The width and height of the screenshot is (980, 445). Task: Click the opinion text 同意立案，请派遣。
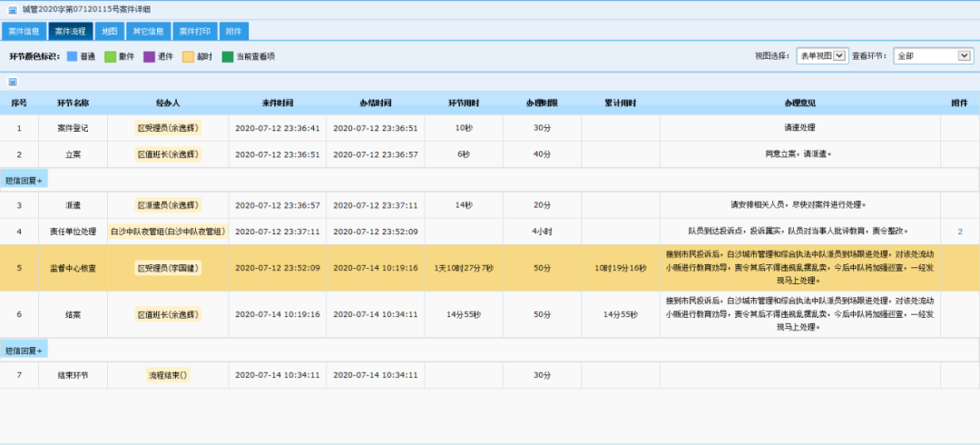point(799,154)
